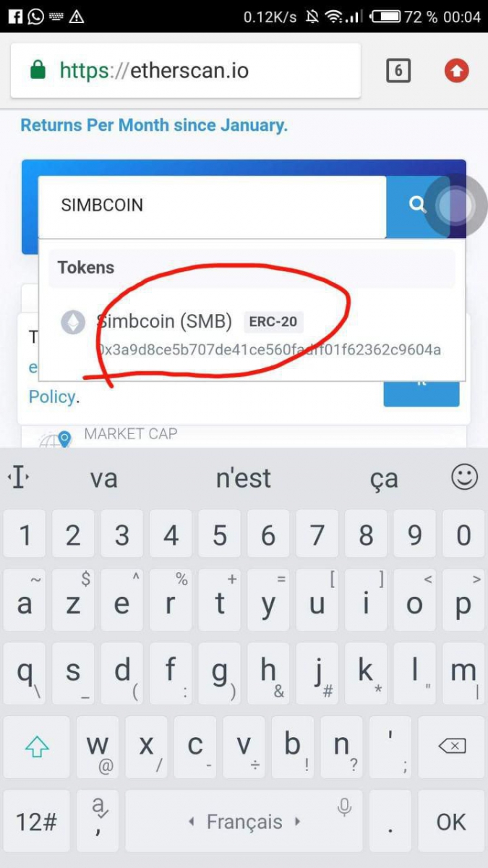The height and width of the screenshot is (868, 488).
Task: Switch keyboard to 12# symbols layout
Action: (37, 822)
